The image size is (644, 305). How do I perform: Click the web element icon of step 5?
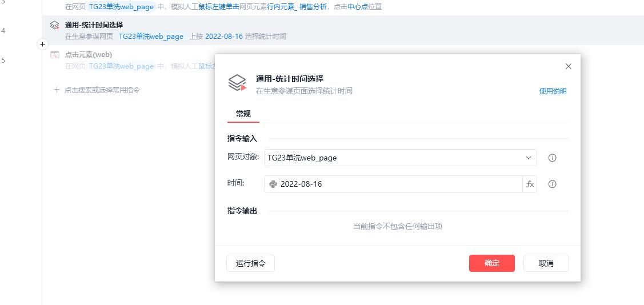[x=55, y=55]
